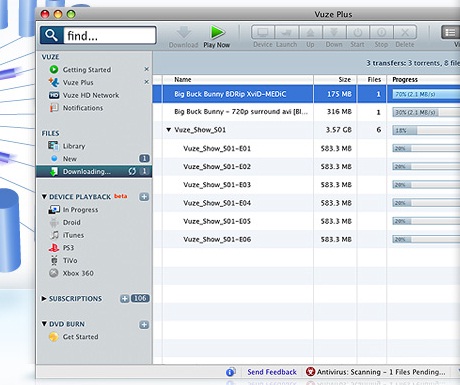Select the Vuze_Show_S01-E04 file
Image resolution: width=460 pixels, height=385 pixels.
(217, 203)
